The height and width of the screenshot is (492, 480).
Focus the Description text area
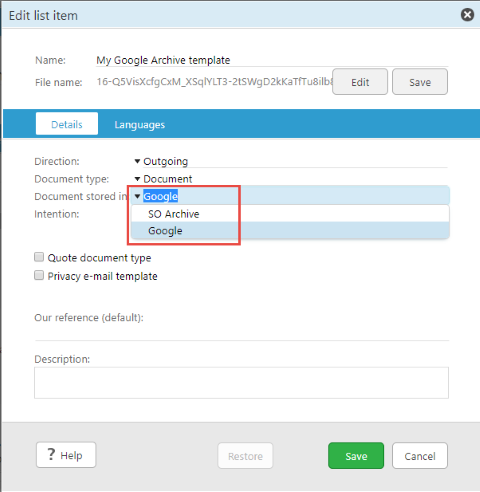pos(241,383)
